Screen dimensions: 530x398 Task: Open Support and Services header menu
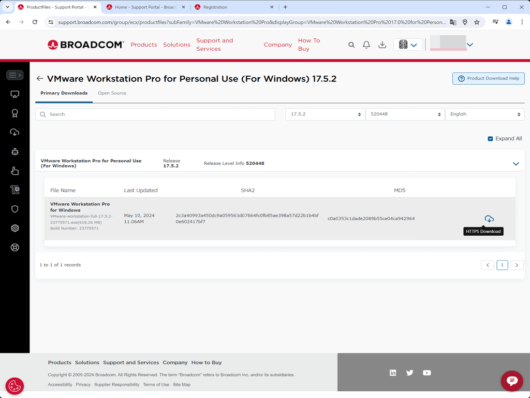[x=215, y=45]
